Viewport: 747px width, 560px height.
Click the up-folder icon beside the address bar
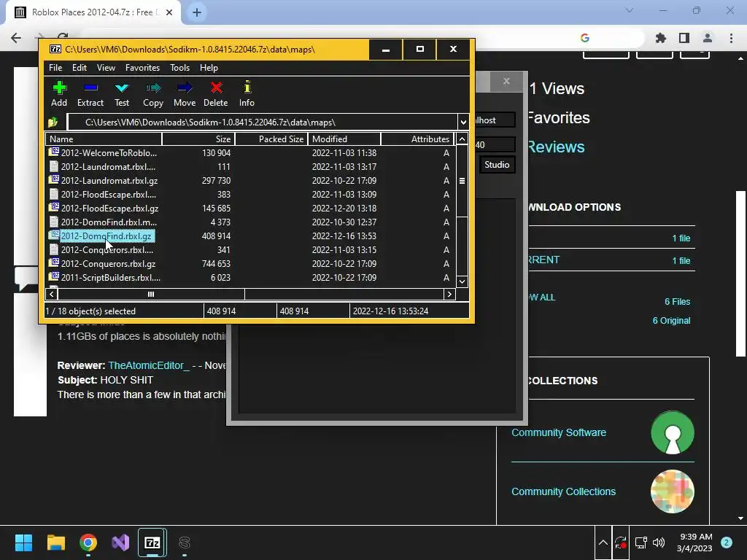[x=53, y=122]
